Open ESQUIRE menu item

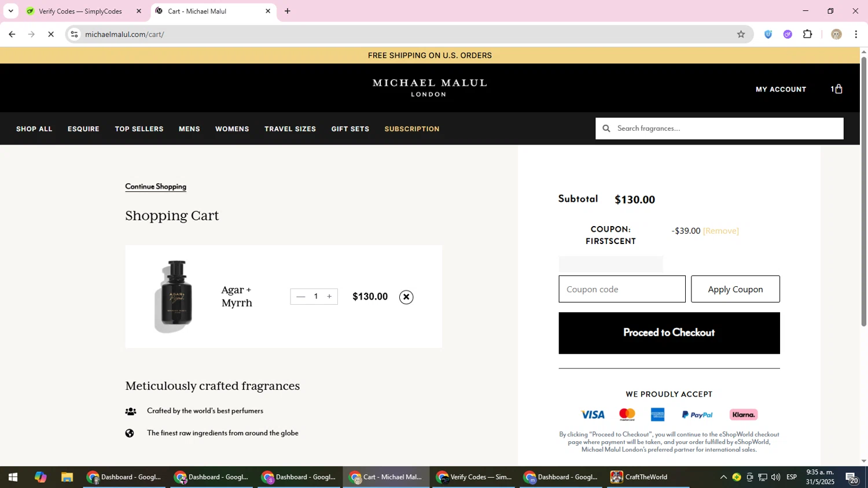83,129
